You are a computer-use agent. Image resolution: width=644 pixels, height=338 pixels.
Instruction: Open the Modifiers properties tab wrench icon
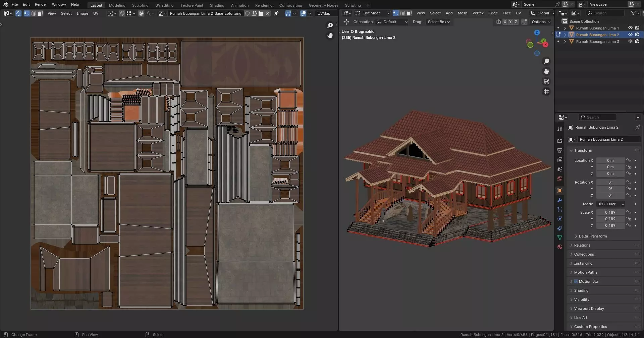[559, 200]
